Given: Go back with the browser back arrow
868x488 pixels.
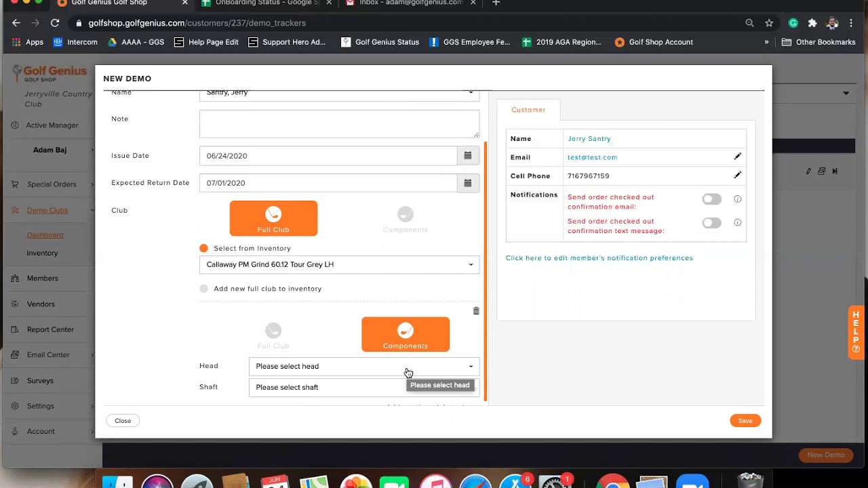Looking at the screenshot, I should [x=16, y=23].
